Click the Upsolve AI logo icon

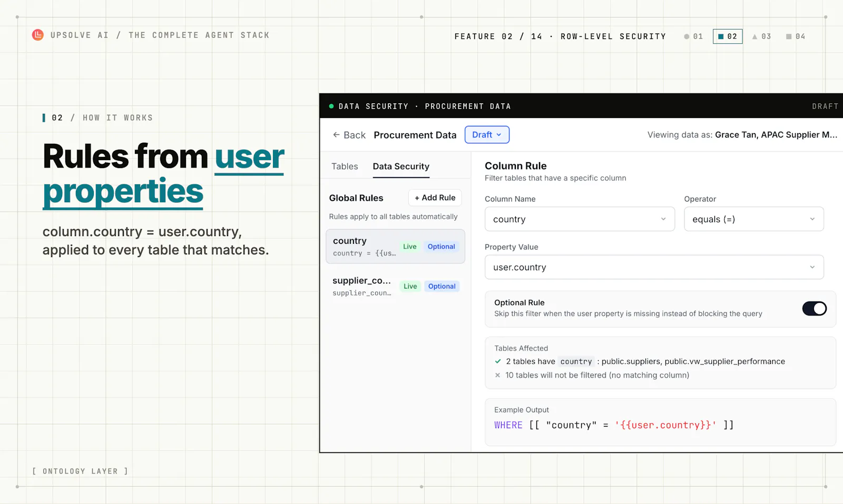(38, 35)
